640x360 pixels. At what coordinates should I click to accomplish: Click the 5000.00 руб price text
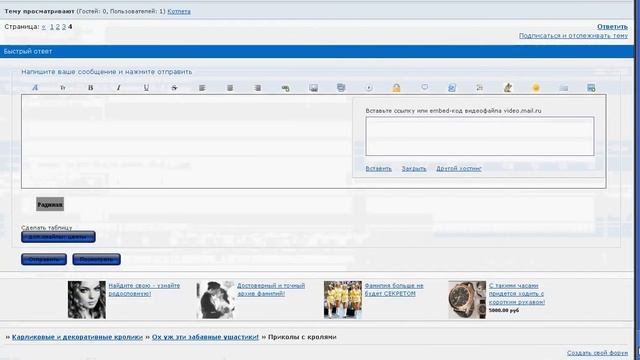point(504,311)
